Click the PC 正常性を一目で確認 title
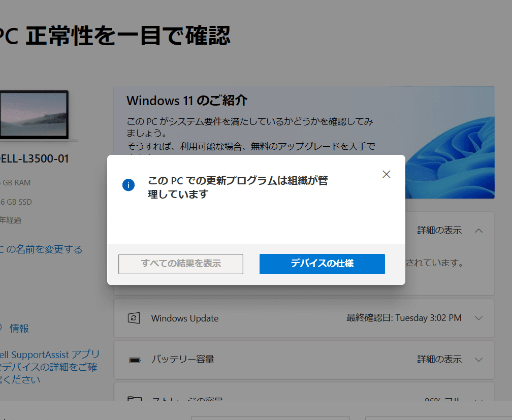 point(115,36)
